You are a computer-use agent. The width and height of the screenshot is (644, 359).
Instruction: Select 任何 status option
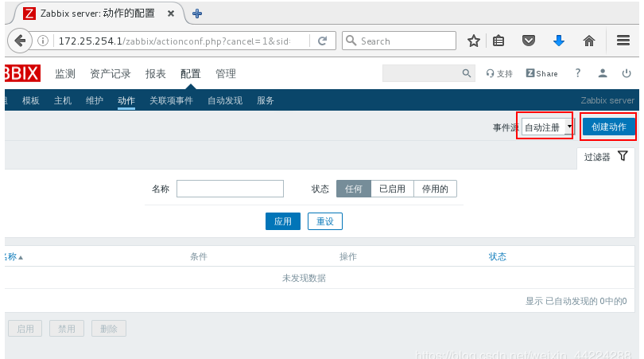354,189
